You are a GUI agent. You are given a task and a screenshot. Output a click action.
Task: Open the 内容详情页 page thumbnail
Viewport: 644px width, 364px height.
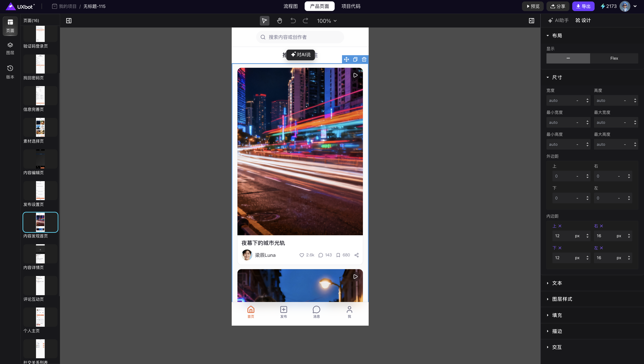pos(40,254)
